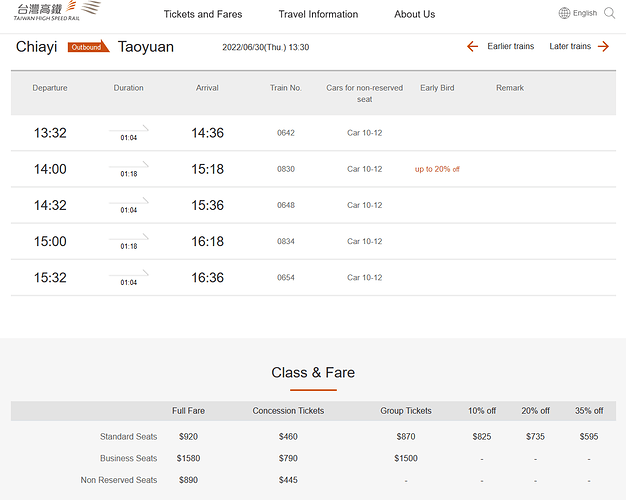Click the Non Reserved Seats row label
This screenshot has height=500, width=626.
(119, 480)
